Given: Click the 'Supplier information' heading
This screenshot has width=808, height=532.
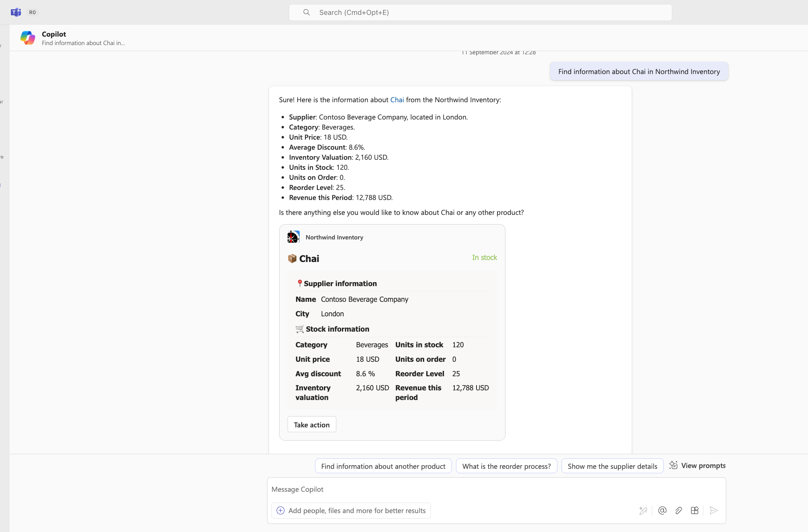Looking at the screenshot, I should pos(340,284).
